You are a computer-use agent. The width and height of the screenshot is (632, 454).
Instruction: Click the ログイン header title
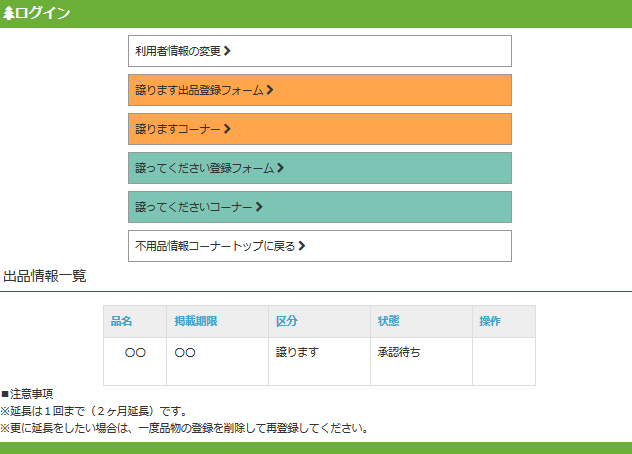[x=43, y=13]
